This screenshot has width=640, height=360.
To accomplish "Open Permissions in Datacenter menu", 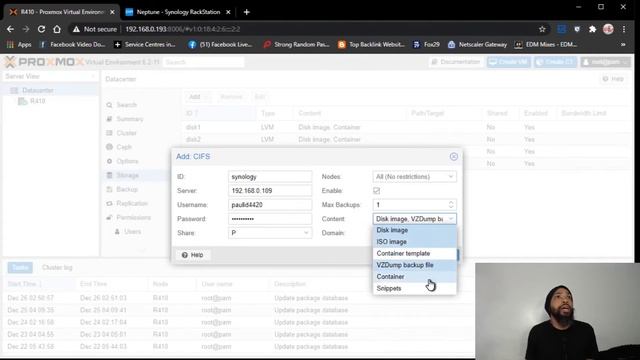I will click(133, 218).
